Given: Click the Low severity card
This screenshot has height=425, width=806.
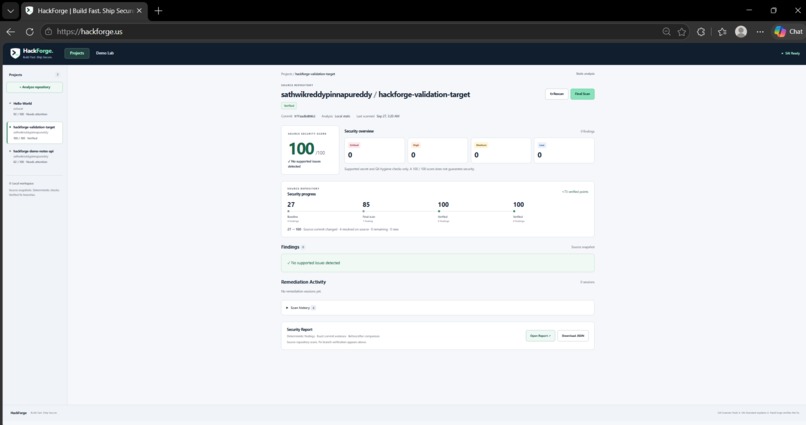Looking at the screenshot, I should (564, 151).
